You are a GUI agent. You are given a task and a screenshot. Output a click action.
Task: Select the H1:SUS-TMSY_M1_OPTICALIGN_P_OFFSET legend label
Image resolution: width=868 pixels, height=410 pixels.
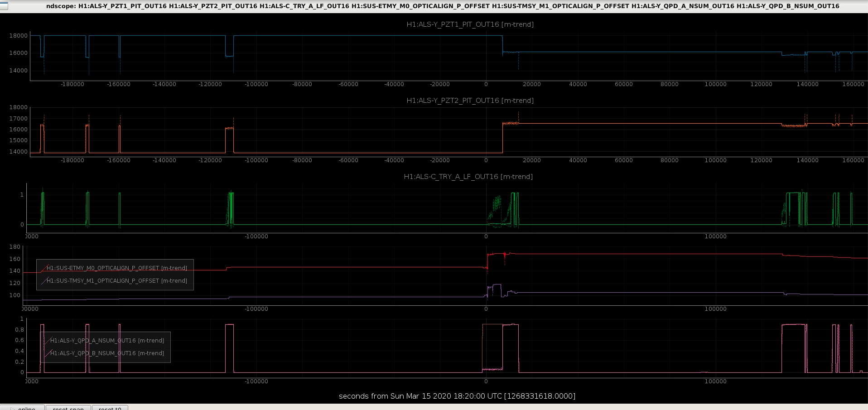[x=117, y=281]
